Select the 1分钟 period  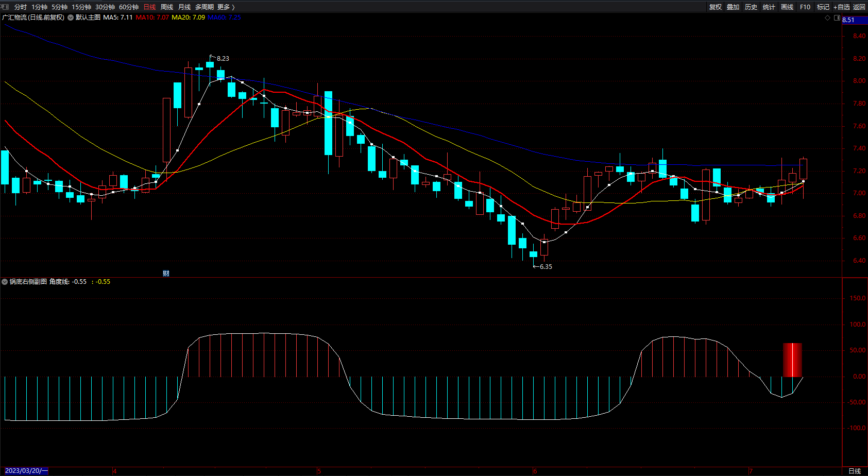[x=40, y=7]
